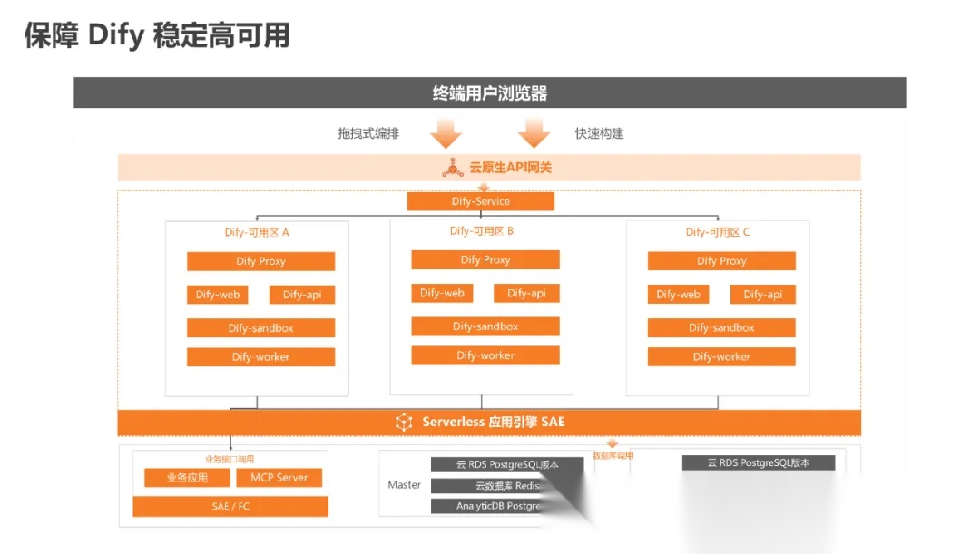
Task: Click the right 云 RDS PostgreSQL版本 box
Action: 758,462
